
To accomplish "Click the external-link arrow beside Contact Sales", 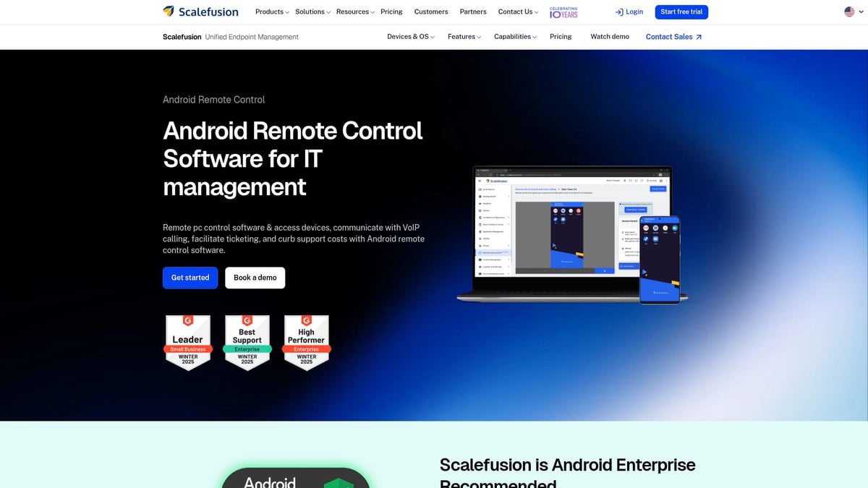I will click(x=699, y=36).
